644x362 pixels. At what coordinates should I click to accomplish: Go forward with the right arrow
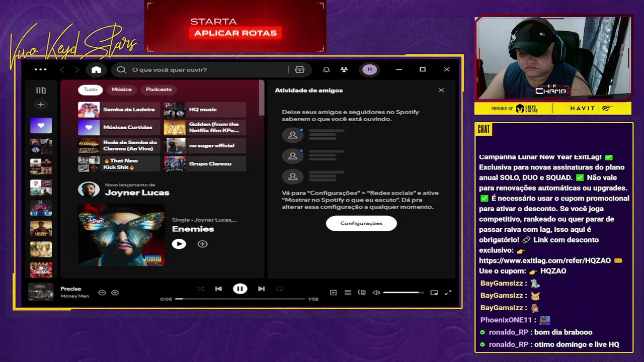[x=76, y=69]
